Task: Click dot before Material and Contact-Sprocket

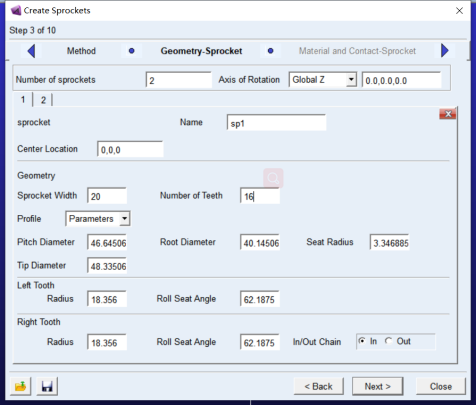Action: click(x=270, y=51)
